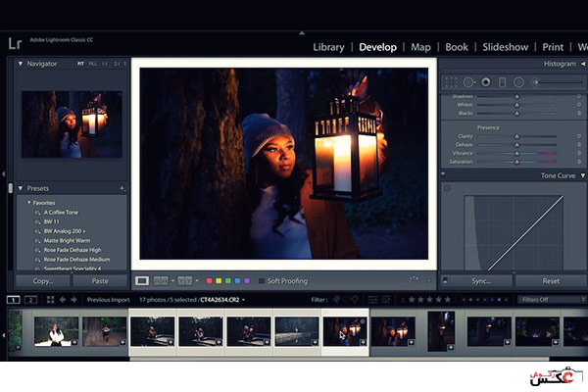Image resolution: width=588 pixels, height=392 pixels.
Task: Open dropdown arrow next to YY view
Action: (x=197, y=280)
